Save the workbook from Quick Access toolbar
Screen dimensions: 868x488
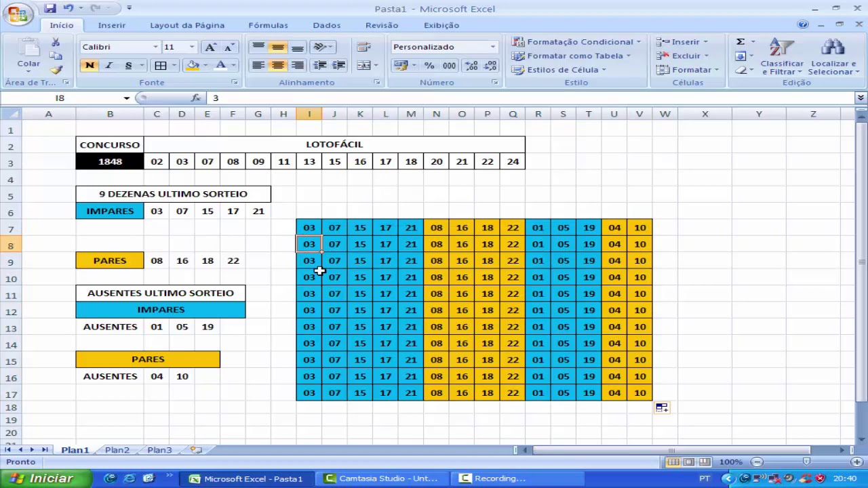tap(50, 8)
